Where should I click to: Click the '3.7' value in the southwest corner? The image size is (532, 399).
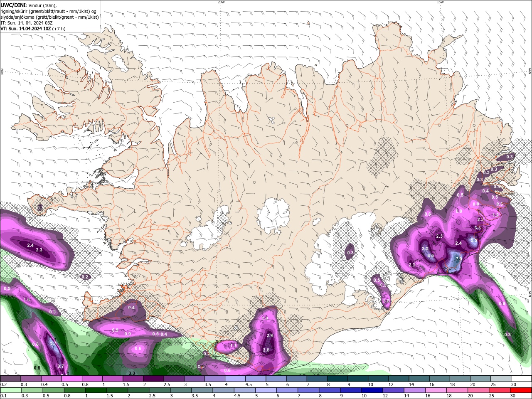coord(61,366)
